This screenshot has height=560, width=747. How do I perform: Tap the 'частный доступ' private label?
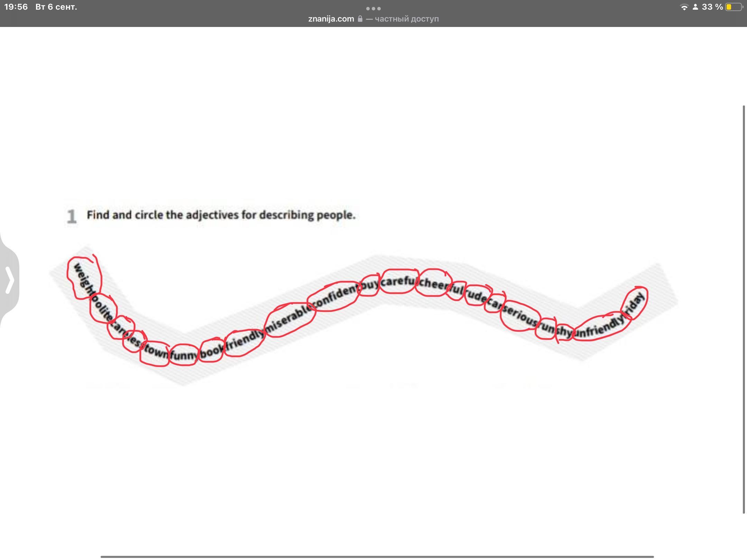coord(407,19)
